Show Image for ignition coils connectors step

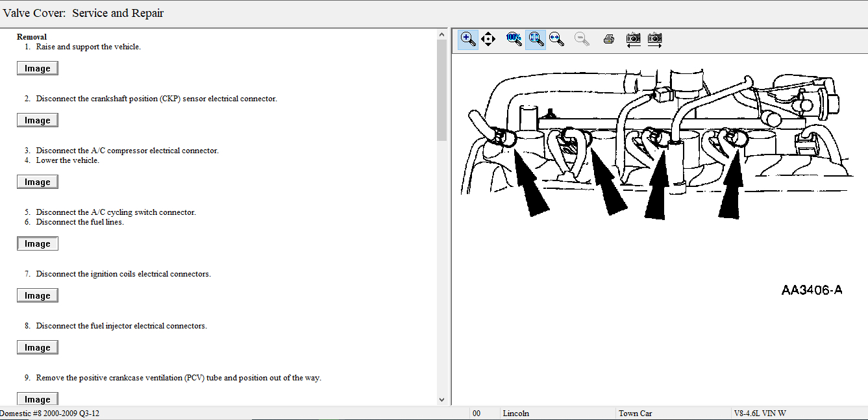[38, 295]
